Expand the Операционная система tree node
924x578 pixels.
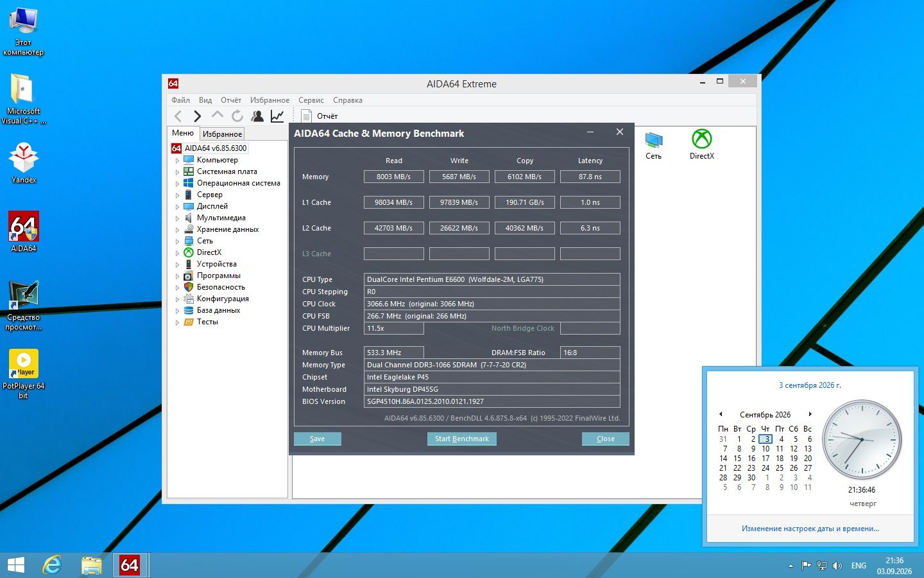point(177,184)
